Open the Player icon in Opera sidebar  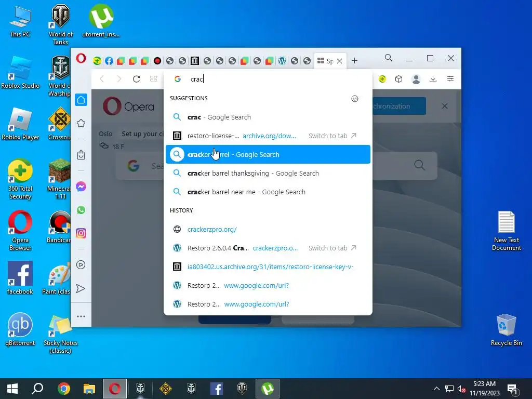[x=81, y=264]
